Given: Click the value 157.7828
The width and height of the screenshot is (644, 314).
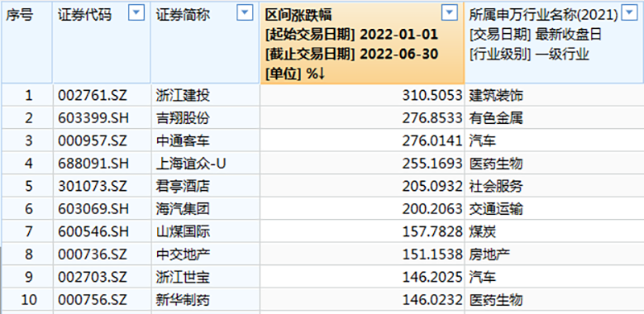Looking at the screenshot, I should (431, 232).
